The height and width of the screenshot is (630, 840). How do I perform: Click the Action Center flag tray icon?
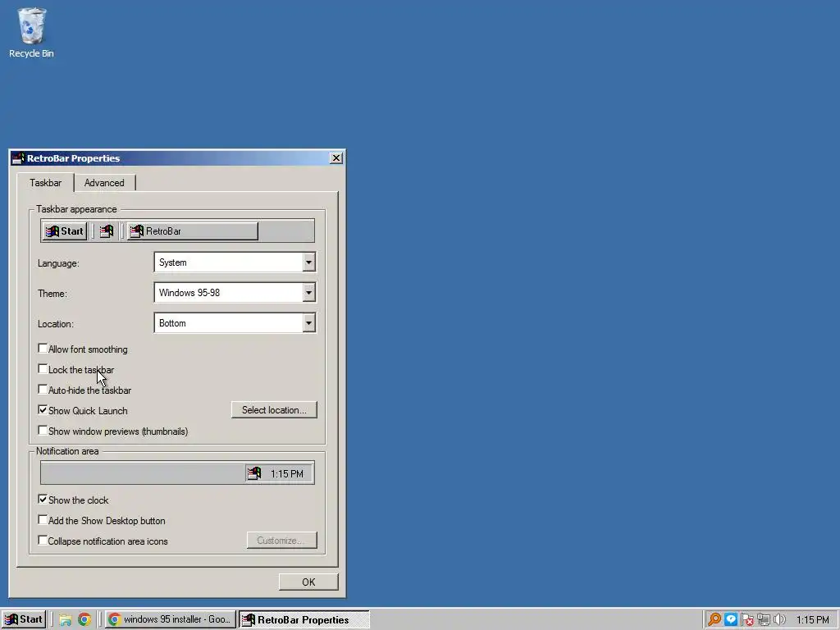coord(747,620)
